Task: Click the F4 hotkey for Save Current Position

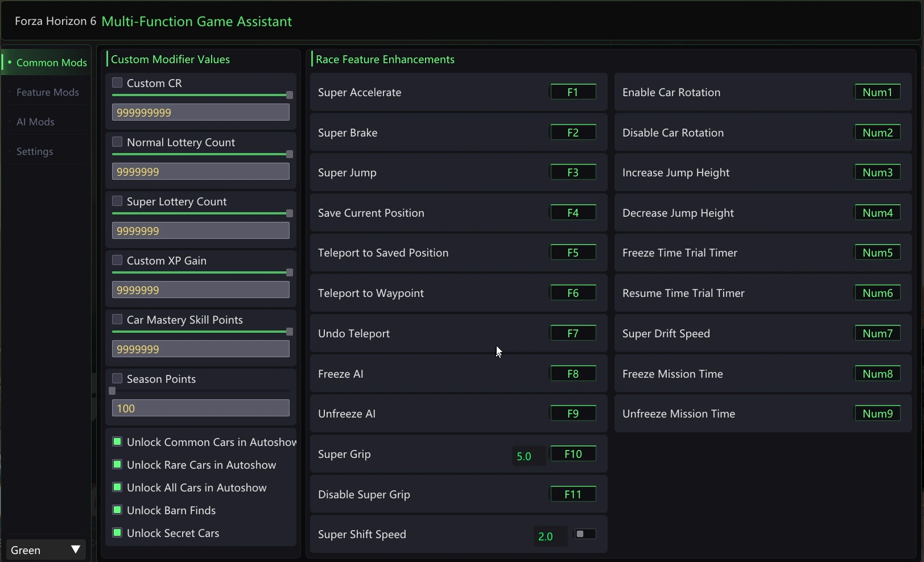Action: pyautogui.click(x=573, y=213)
